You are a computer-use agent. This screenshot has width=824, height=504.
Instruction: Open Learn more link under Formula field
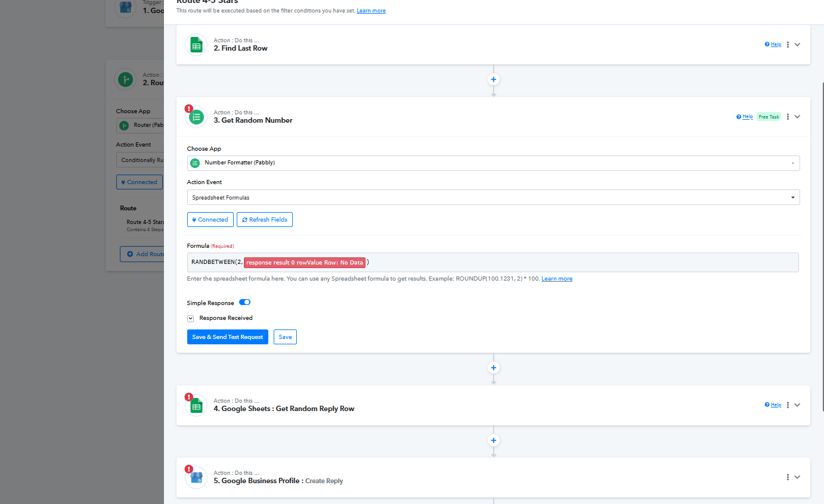pyautogui.click(x=556, y=279)
